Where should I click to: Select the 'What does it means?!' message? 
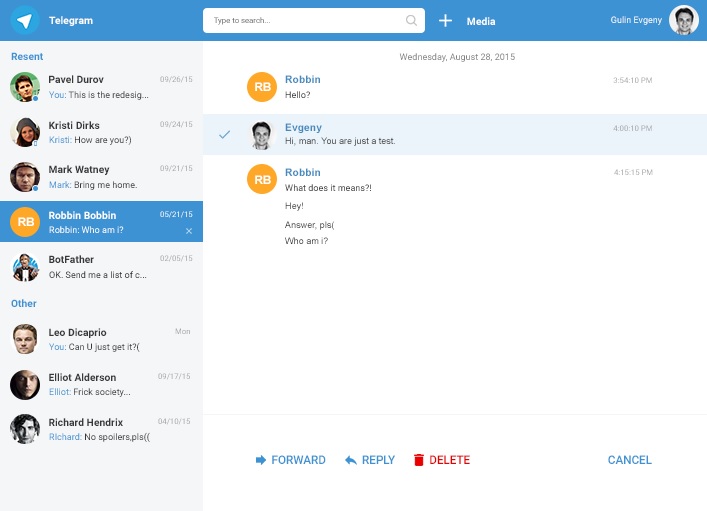coord(328,188)
